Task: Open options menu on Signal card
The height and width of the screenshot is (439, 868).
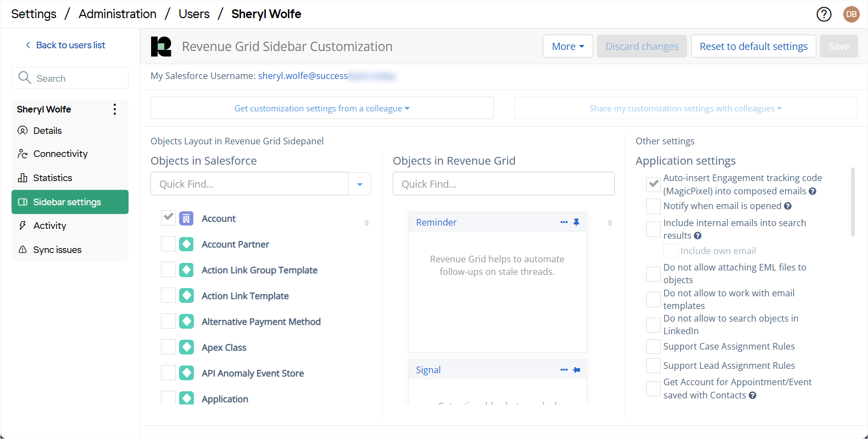Action: [564, 370]
